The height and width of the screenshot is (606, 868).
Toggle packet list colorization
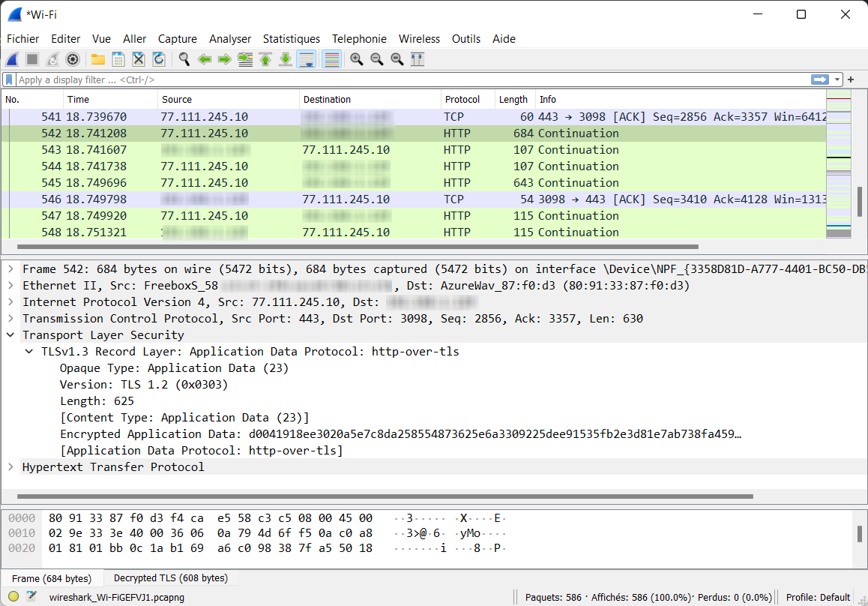click(x=331, y=59)
